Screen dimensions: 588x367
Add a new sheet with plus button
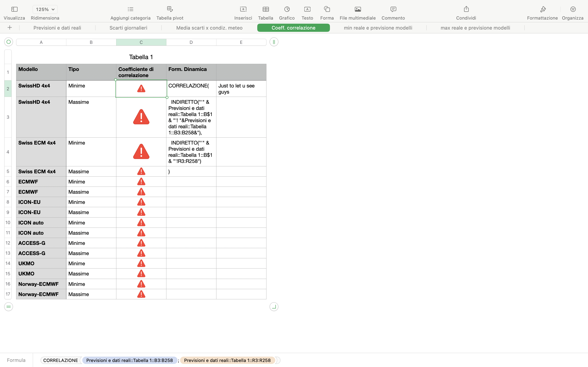tap(10, 28)
